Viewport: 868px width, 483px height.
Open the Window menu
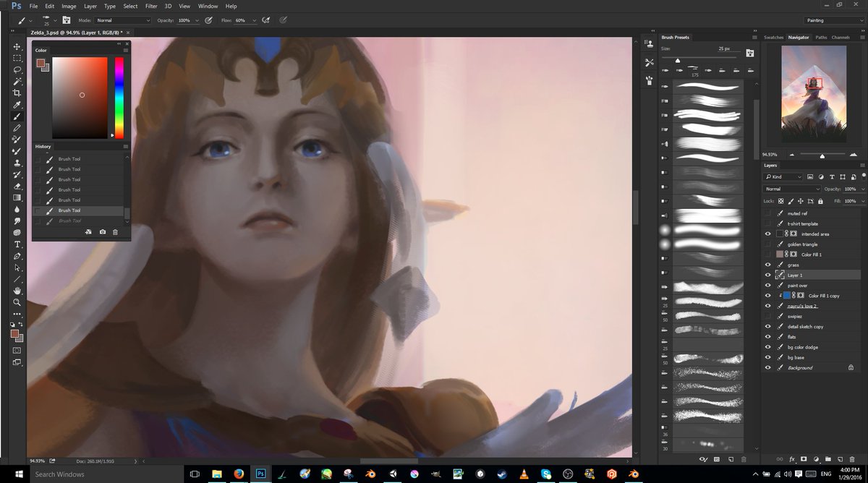208,6
